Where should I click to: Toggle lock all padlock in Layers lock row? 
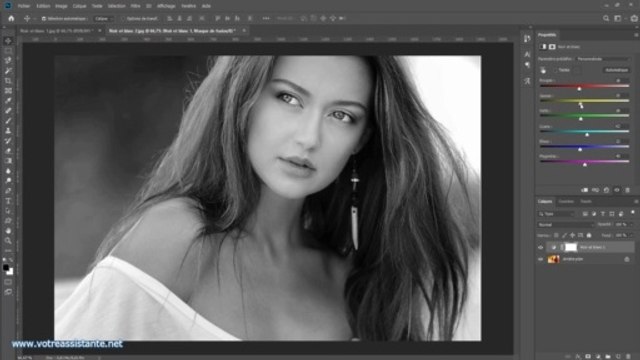click(x=589, y=236)
